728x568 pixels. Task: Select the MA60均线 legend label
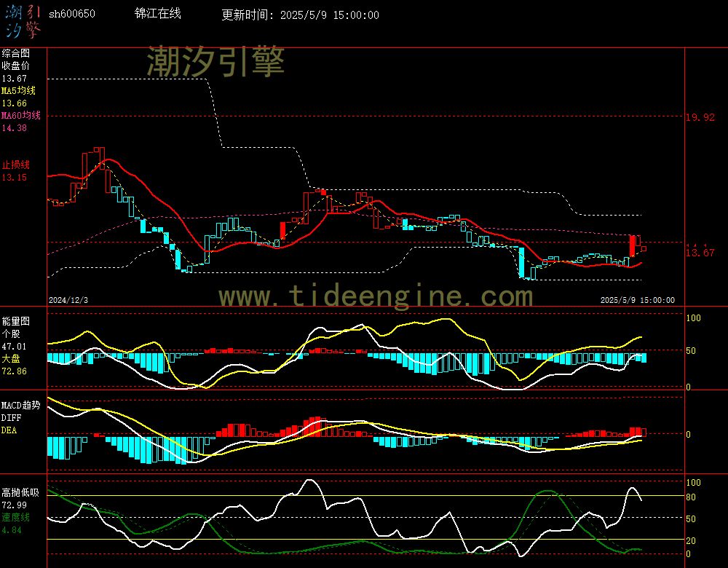point(21,115)
